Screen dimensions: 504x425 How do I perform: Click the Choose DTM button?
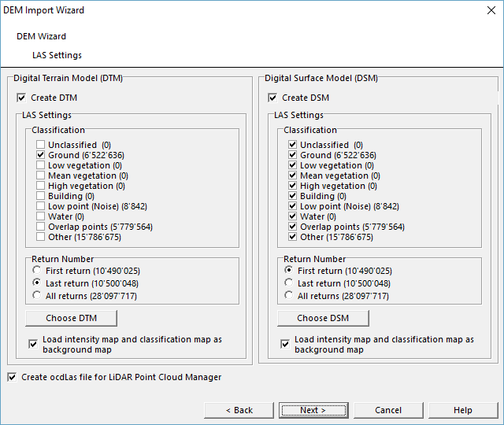(x=72, y=318)
